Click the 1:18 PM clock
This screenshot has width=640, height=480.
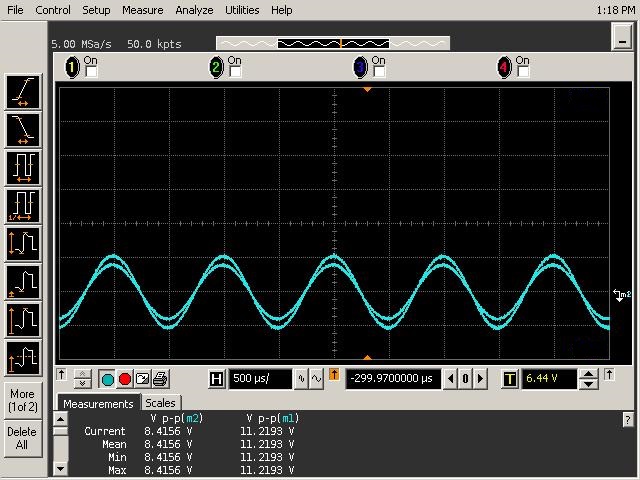[615, 10]
